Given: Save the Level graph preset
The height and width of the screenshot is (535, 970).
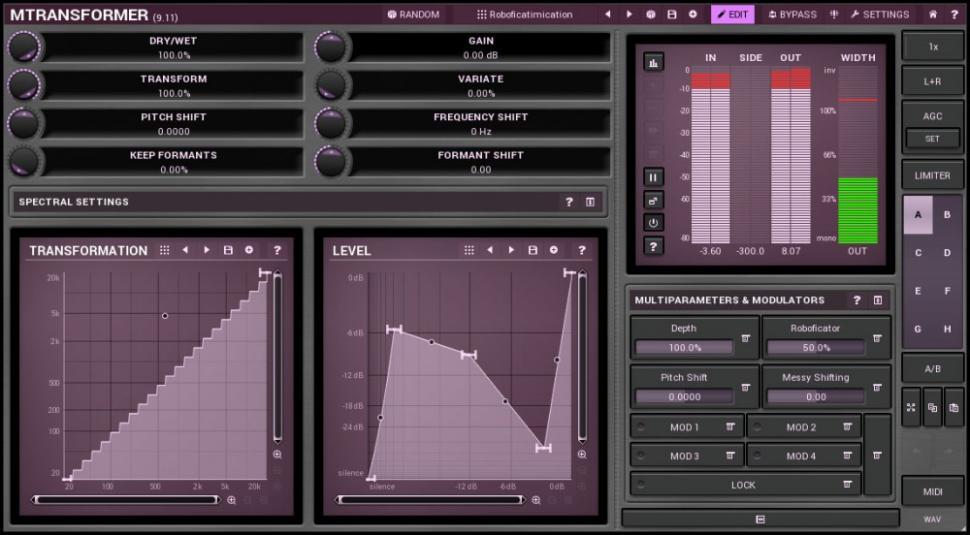Looking at the screenshot, I should (x=532, y=250).
